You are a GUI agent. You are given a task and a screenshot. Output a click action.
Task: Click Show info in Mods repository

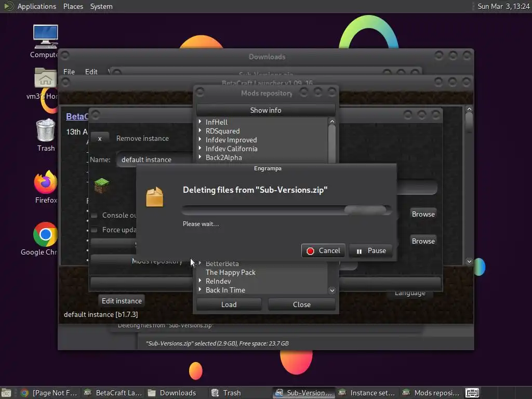pyautogui.click(x=265, y=110)
